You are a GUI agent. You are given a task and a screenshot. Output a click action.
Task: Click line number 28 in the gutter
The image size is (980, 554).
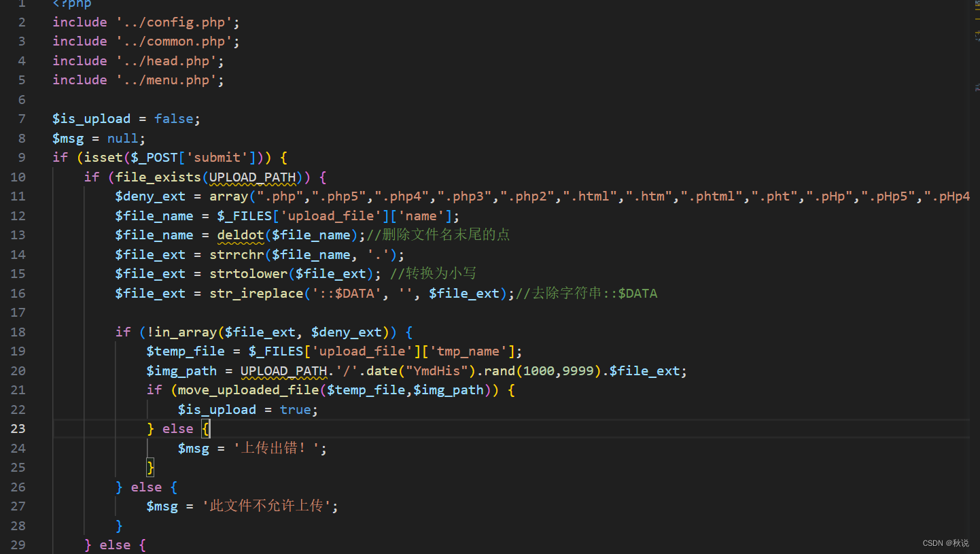click(x=18, y=526)
